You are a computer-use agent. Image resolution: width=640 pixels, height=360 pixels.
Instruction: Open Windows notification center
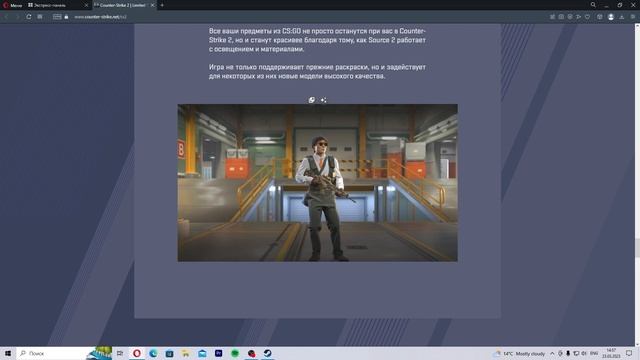click(x=629, y=353)
